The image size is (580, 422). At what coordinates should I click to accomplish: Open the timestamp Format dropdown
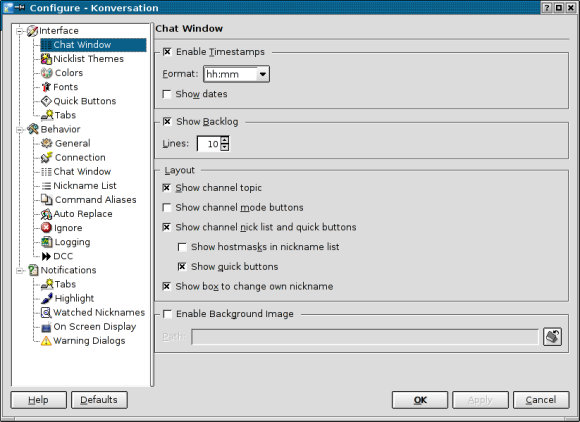263,74
